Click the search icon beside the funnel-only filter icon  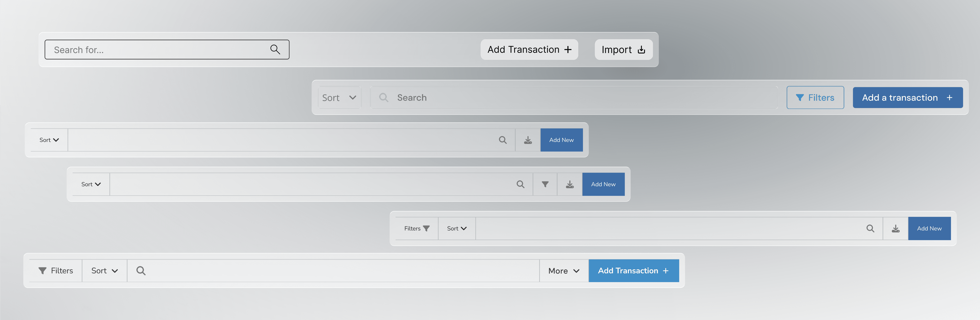tap(520, 184)
